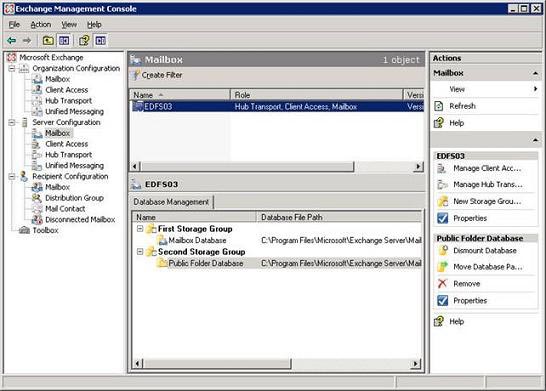Click the Disconnected Mailbox icon
Image resolution: width=546 pixels, height=391 pixels.
[x=37, y=219]
